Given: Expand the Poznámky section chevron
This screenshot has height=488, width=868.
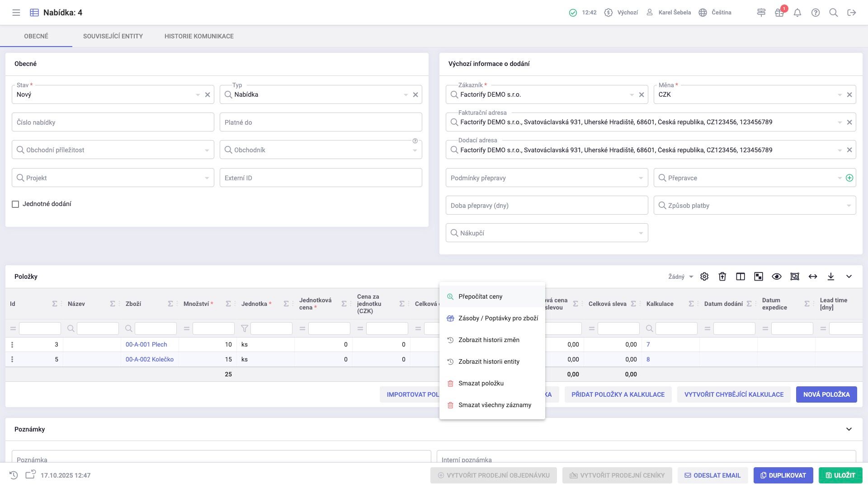Looking at the screenshot, I should click(x=849, y=429).
